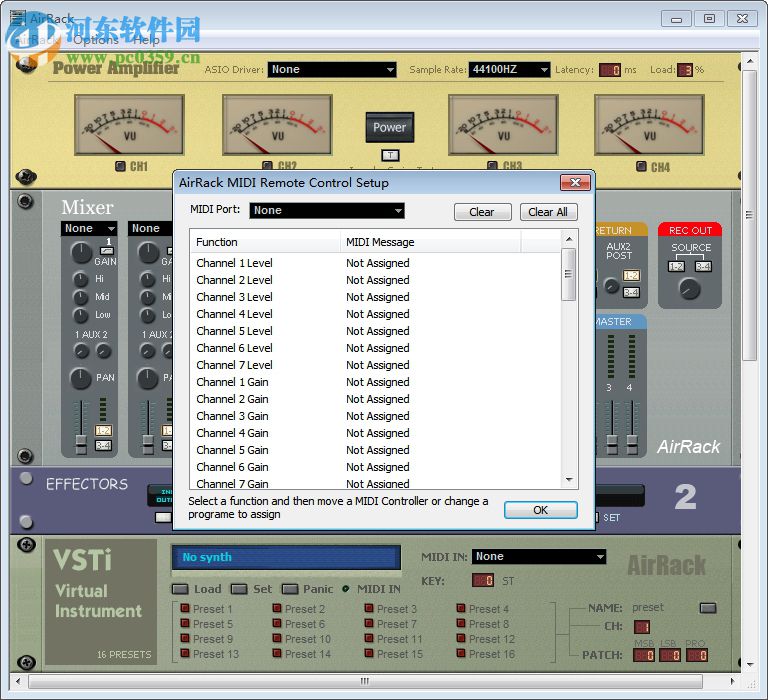
Task: Open the ASIO Driver dropdown
Action: (x=332, y=69)
